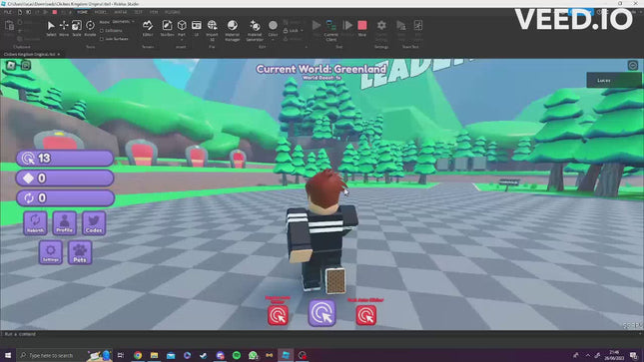
Task: Click Import 3D button
Action: click(x=212, y=30)
